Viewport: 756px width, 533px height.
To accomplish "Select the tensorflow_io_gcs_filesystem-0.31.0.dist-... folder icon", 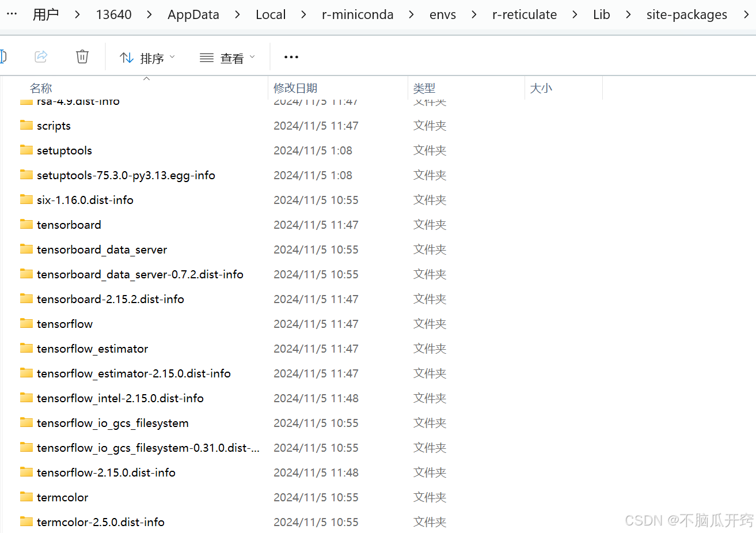I will click(26, 447).
